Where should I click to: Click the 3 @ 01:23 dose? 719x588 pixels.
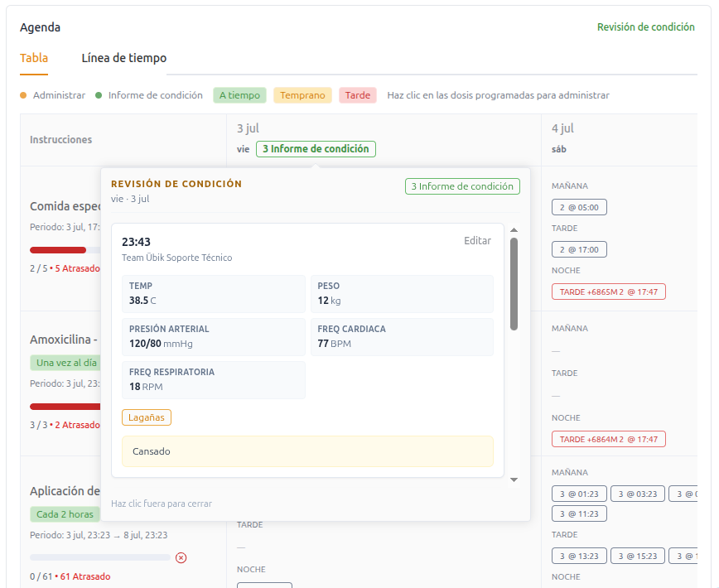click(x=579, y=494)
